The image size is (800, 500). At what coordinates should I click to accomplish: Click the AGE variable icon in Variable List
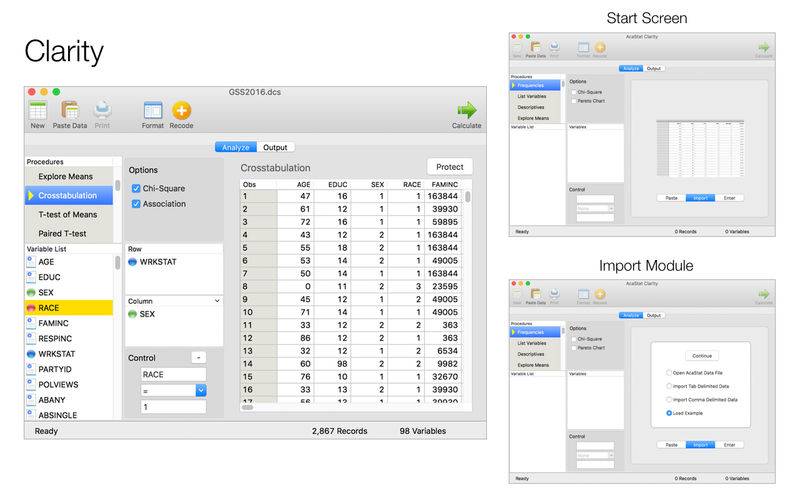click(x=31, y=262)
